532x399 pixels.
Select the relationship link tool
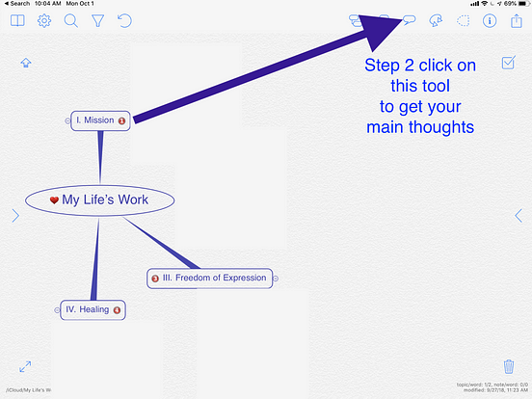click(x=436, y=20)
